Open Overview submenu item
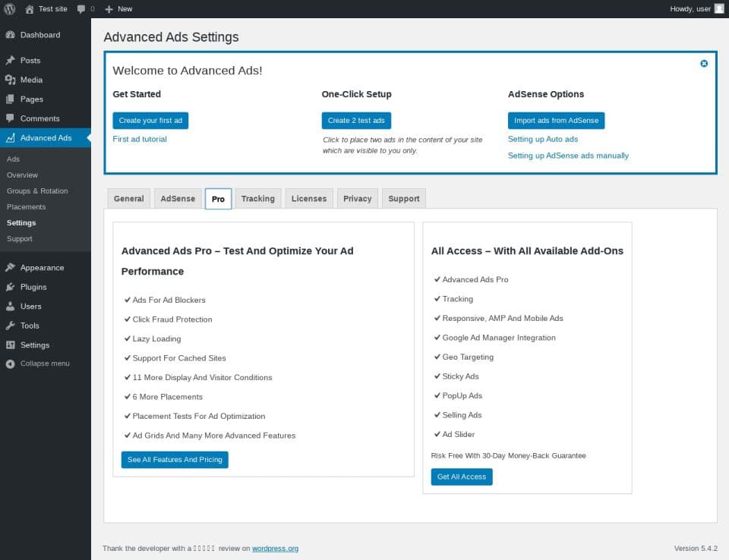Viewport: 729px width, 560px height. (x=22, y=175)
